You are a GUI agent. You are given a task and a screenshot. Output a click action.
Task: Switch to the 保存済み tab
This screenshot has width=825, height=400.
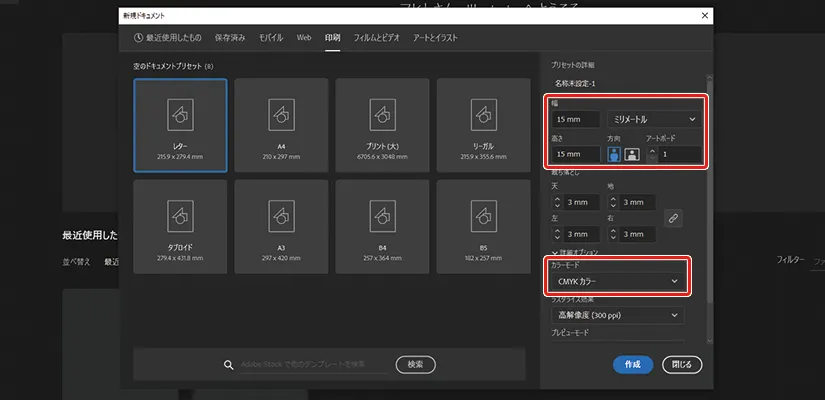coord(230,37)
